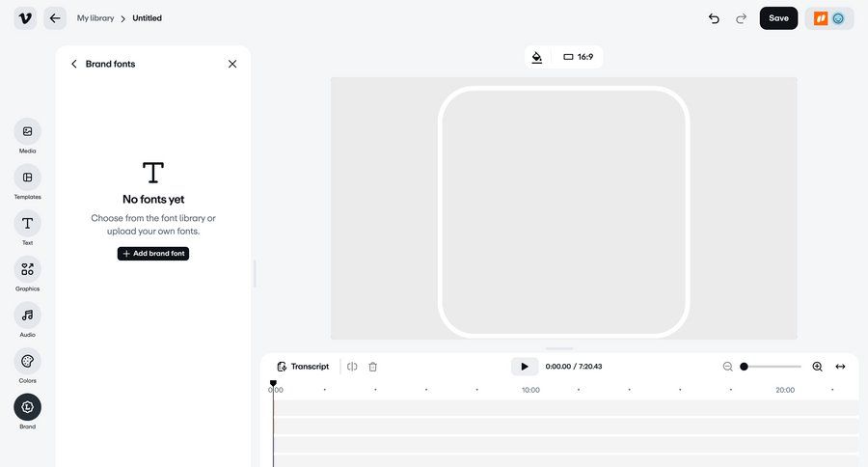This screenshot has height=467, width=868.
Task: Open the background fill color tool
Action: tap(537, 57)
